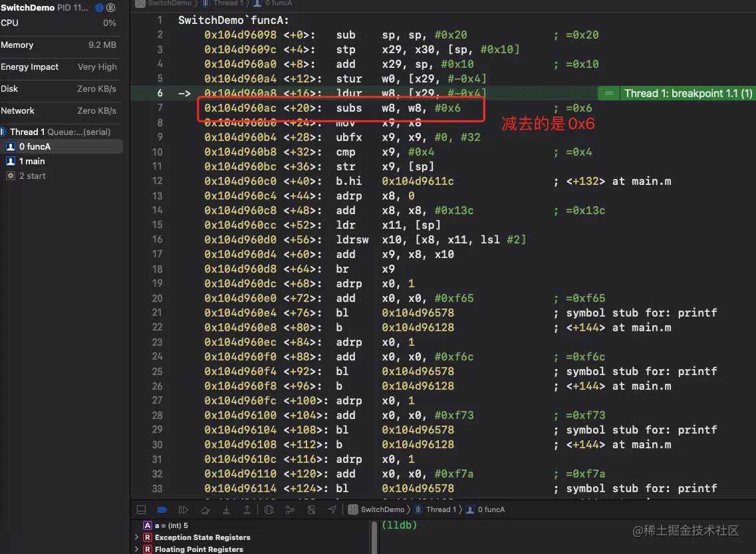Expand Floating Point Registers

pos(136,549)
